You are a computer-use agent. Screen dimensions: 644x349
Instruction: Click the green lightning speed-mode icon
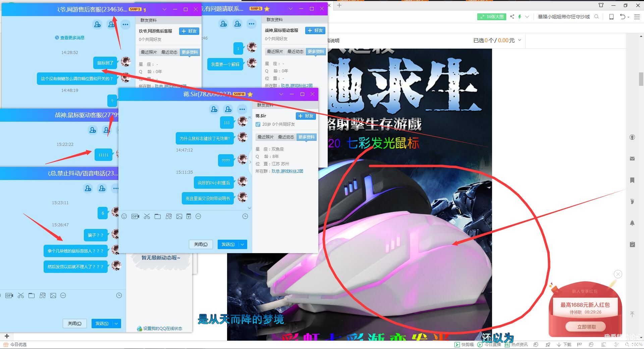coord(520,16)
